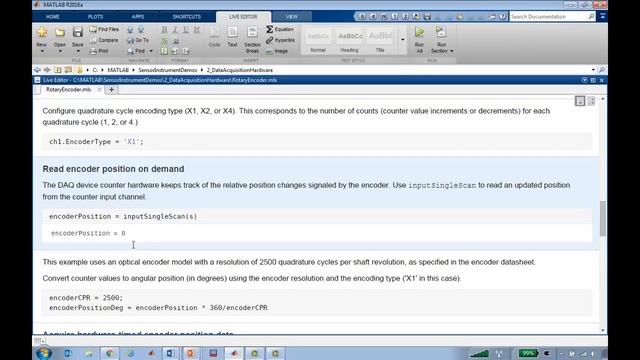640x360 pixels.
Task: Open PowerPoint from the taskbar
Action: pos(191,353)
